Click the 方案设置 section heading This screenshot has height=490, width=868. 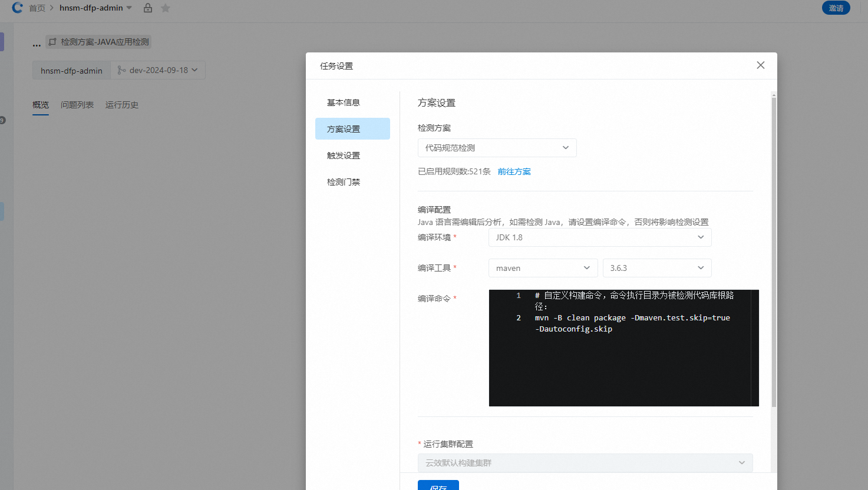pos(437,102)
